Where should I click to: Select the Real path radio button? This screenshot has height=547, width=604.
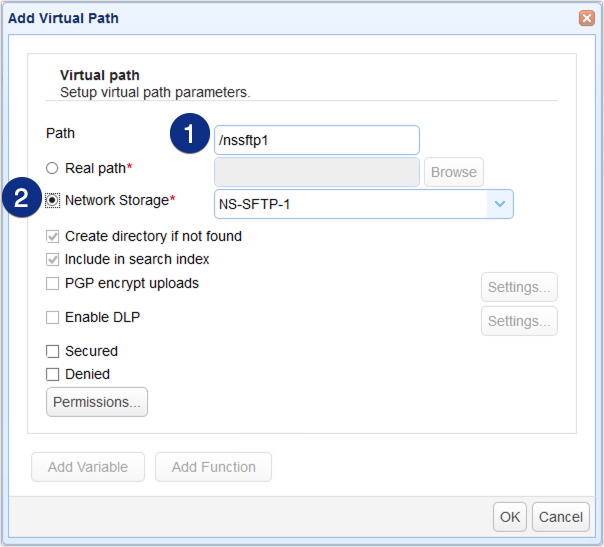click(52, 169)
